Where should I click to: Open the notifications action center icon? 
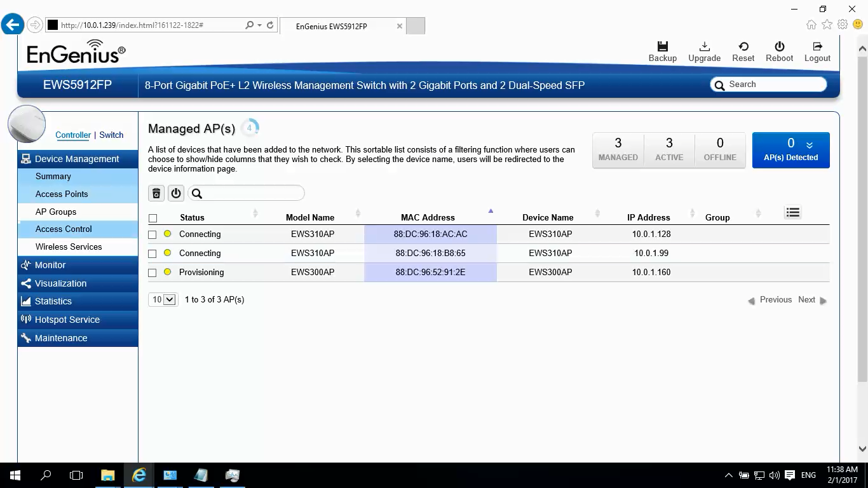[x=790, y=475]
